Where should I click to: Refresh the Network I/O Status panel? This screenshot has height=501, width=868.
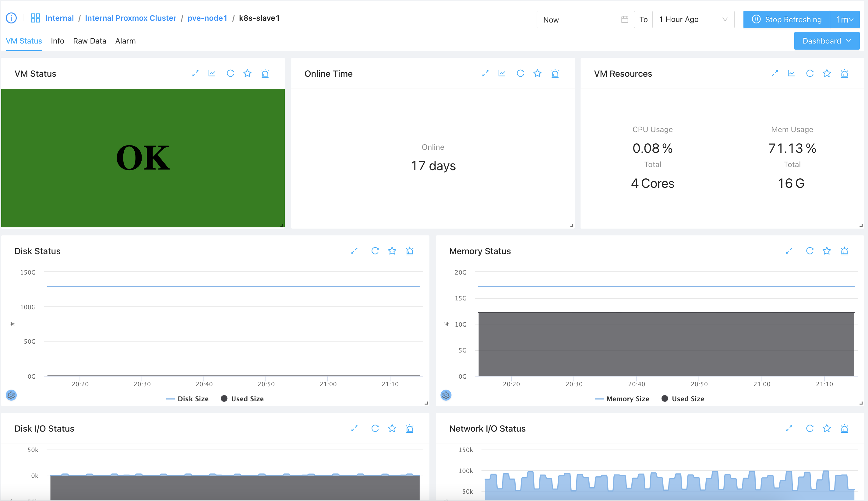pyautogui.click(x=810, y=428)
